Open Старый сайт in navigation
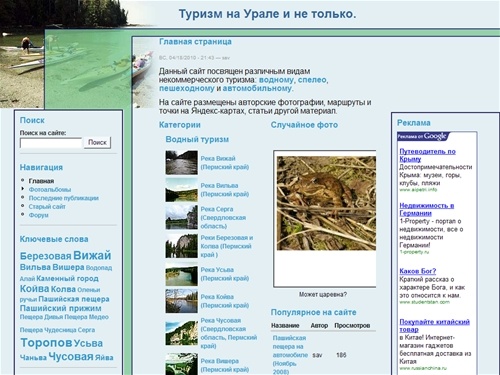The height and width of the screenshot is (375, 500). tap(47, 207)
